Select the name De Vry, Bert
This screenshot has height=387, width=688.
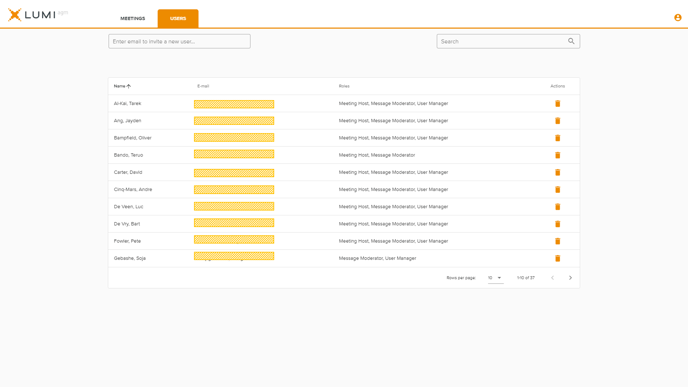[127, 224]
